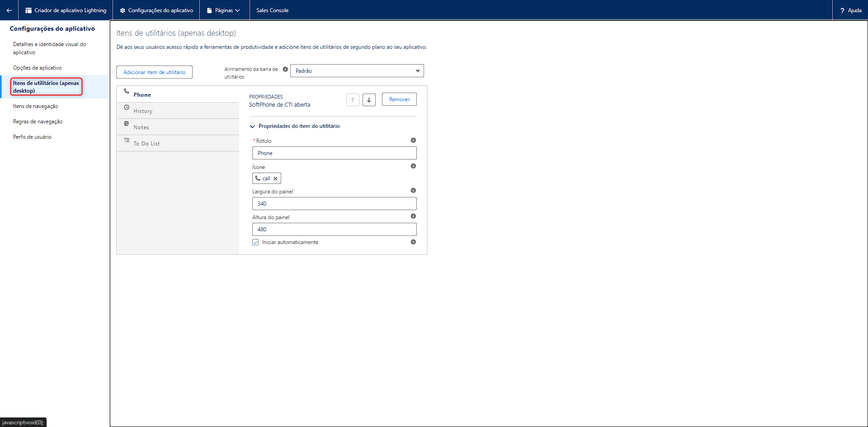Click info icon next to Alinhamento da barra

285,69
